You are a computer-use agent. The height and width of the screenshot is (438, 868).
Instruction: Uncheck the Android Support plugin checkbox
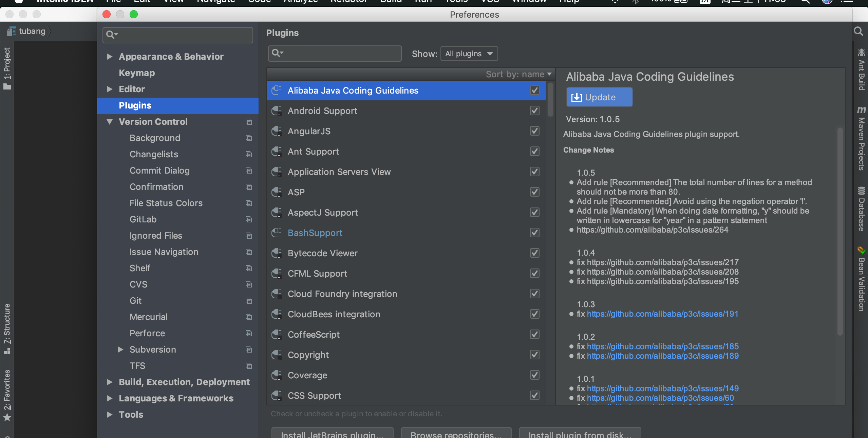click(x=534, y=111)
